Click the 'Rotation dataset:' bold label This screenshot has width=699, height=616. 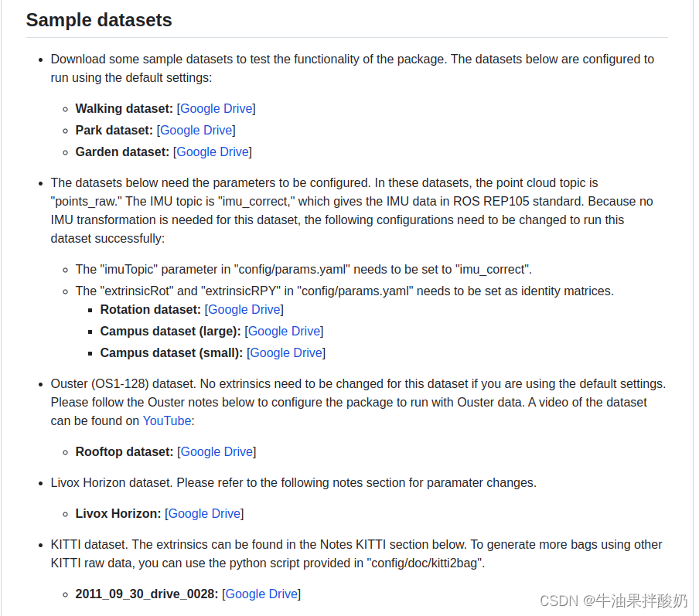point(150,310)
